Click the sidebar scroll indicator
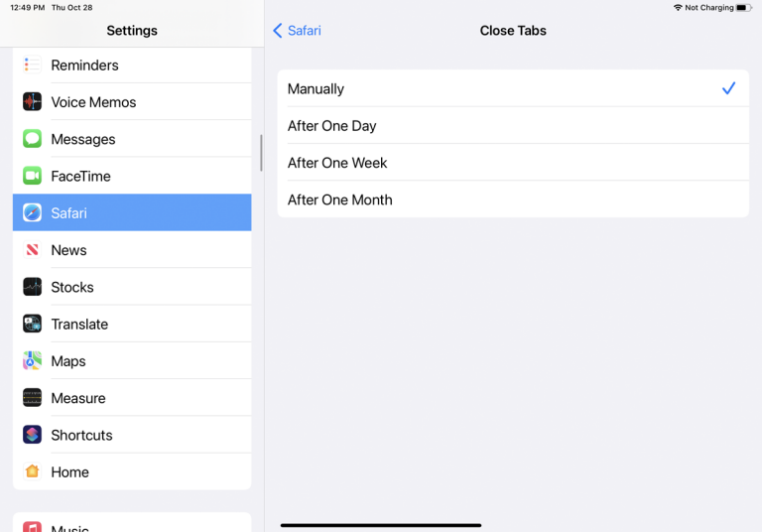The width and height of the screenshot is (762, 532). [261, 153]
